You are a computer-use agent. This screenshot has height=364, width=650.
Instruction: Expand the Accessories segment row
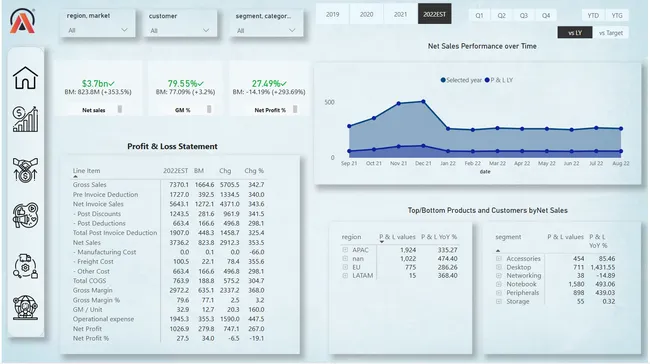pos(499,259)
